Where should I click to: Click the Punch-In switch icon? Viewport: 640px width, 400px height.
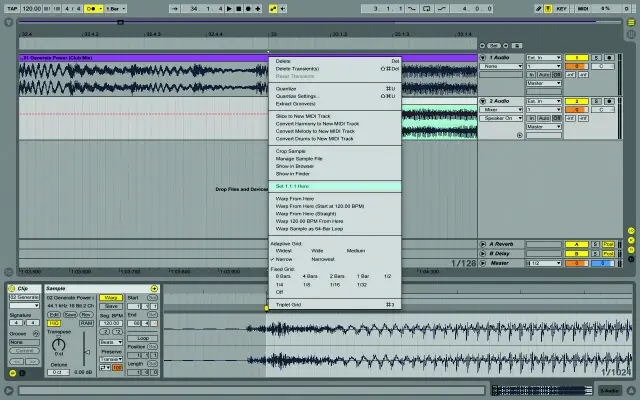[412, 9]
